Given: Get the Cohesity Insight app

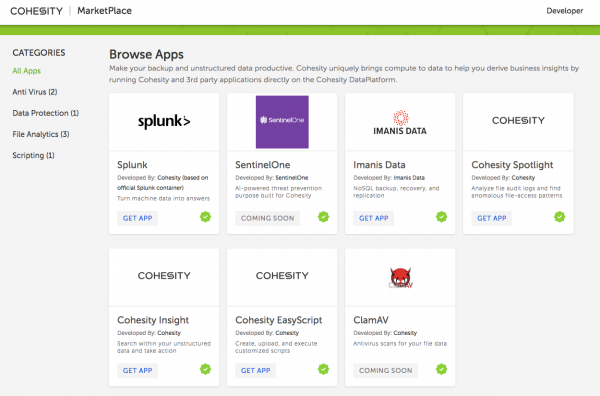Looking at the screenshot, I should (137, 370).
